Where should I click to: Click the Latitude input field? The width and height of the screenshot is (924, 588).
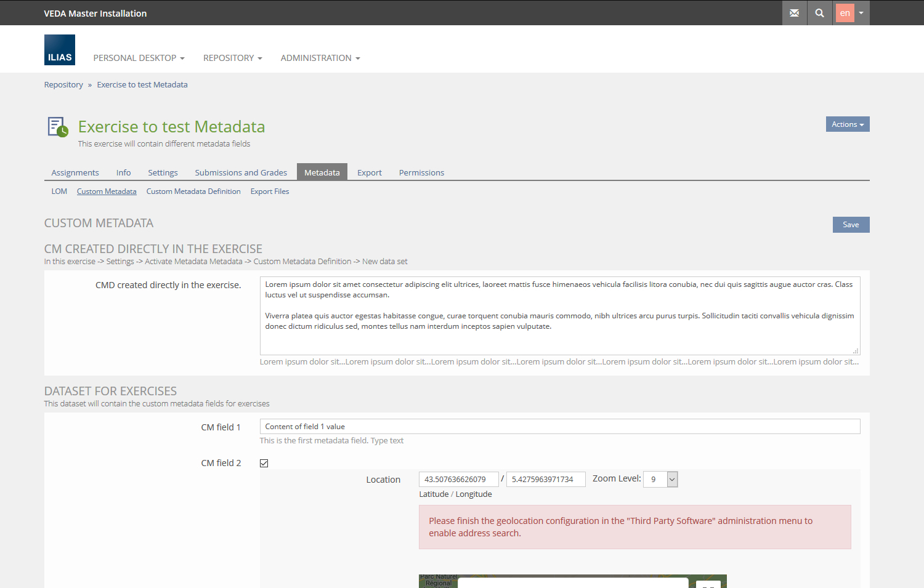[x=459, y=479]
